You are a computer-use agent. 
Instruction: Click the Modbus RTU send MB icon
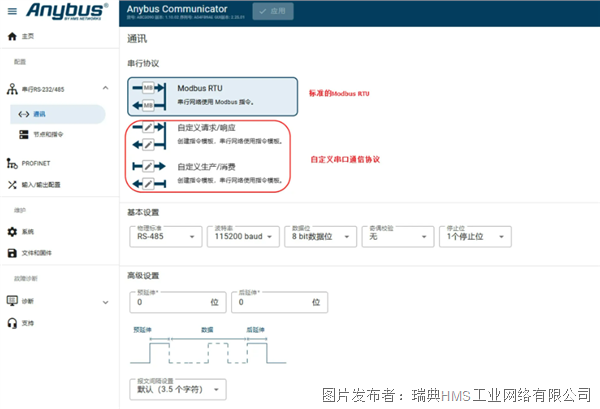pyautogui.click(x=148, y=88)
